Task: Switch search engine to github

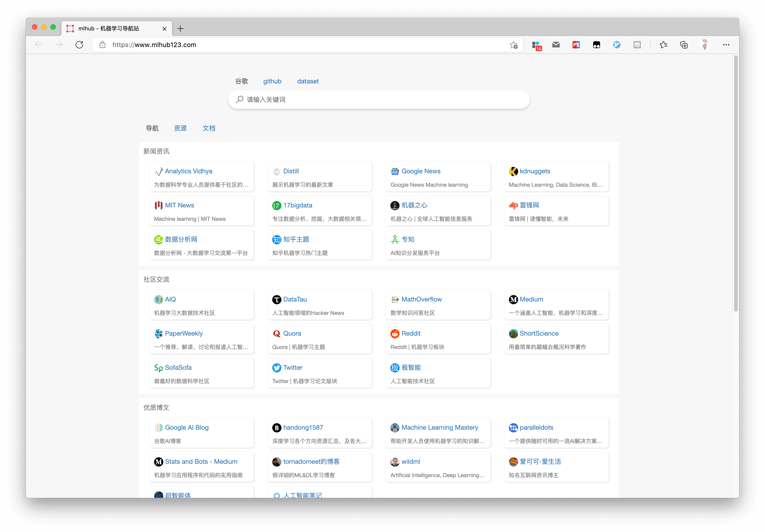Action: [272, 81]
